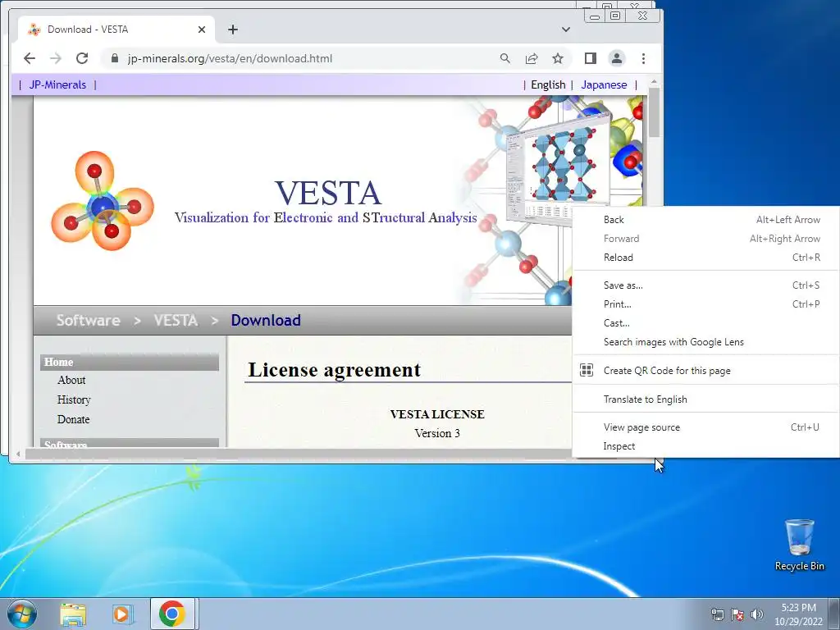
Task: Choose Reload in the context menu
Action: tap(706, 257)
